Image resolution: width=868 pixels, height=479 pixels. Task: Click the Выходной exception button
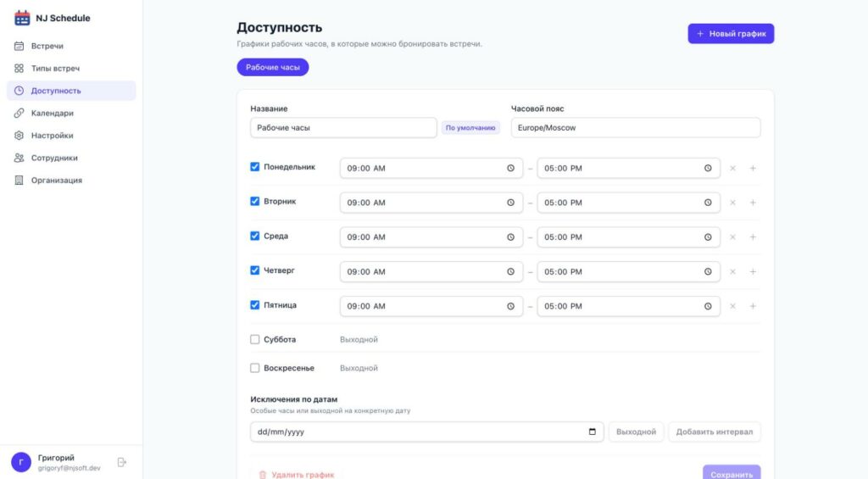(636, 432)
